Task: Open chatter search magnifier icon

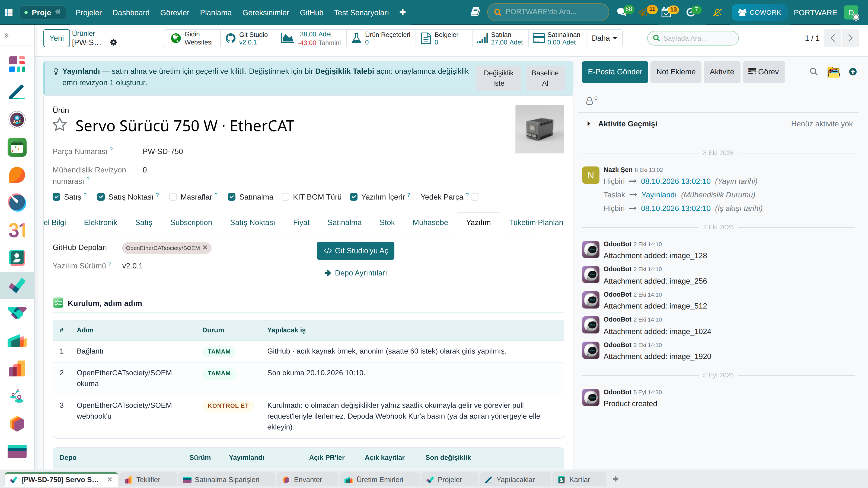Action: 814,72
